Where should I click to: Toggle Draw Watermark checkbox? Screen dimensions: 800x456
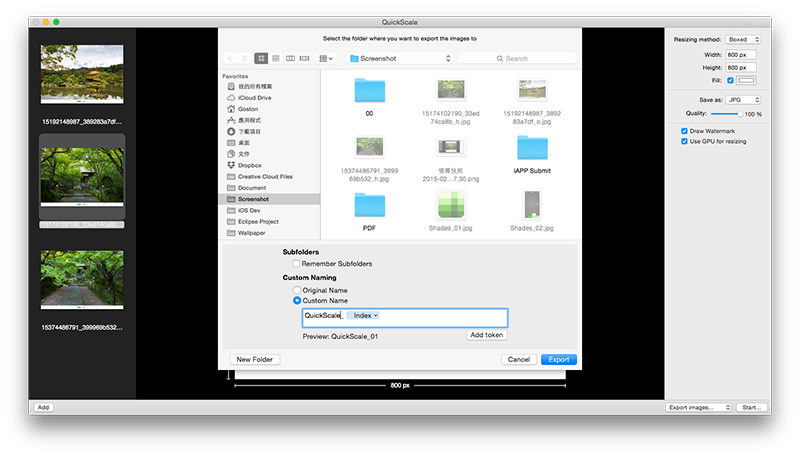click(684, 131)
